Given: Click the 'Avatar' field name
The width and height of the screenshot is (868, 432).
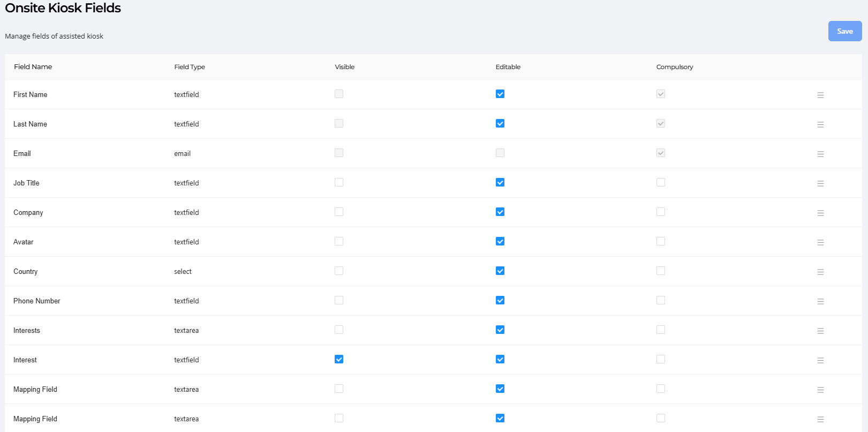Looking at the screenshot, I should pos(24,242).
